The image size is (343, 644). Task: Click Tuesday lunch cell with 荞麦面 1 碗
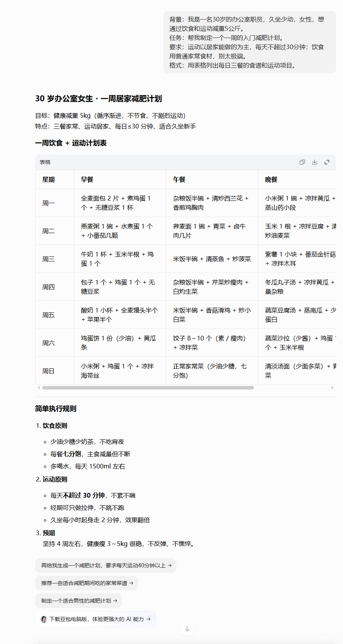pos(212,231)
